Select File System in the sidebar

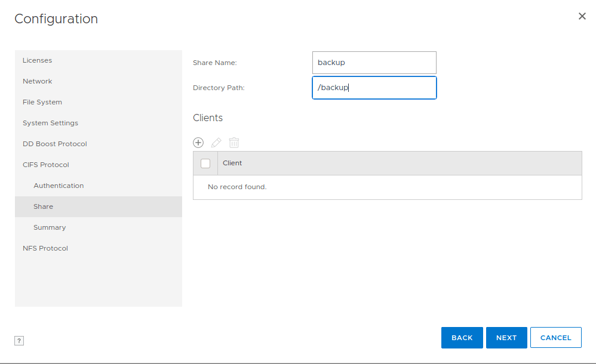pos(42,102)
